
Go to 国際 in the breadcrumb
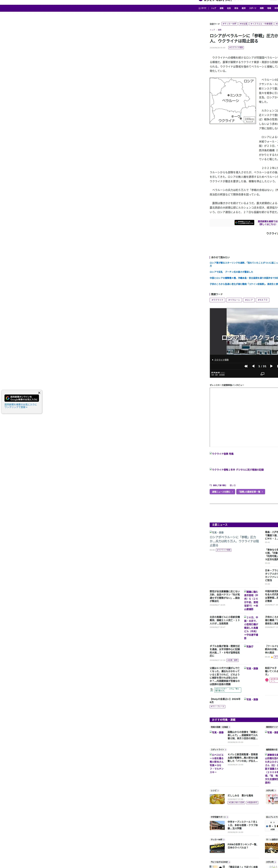pos(220,30)
